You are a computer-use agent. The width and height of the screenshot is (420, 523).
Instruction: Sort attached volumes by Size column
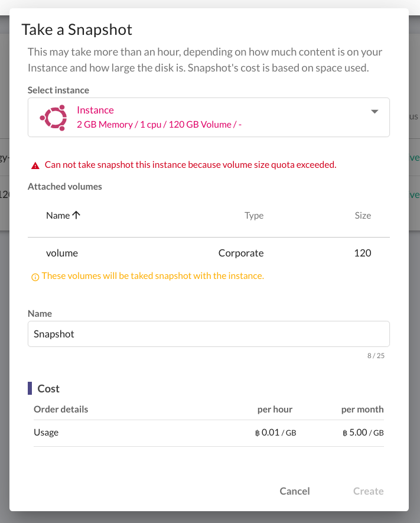click(363, 216)
